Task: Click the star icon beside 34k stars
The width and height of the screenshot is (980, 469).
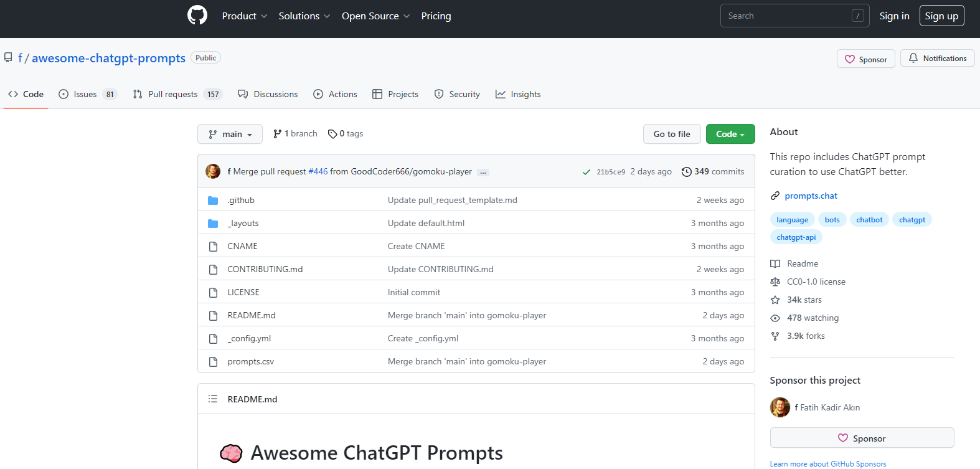Action: pyautogui.click(x=775, y=300)
